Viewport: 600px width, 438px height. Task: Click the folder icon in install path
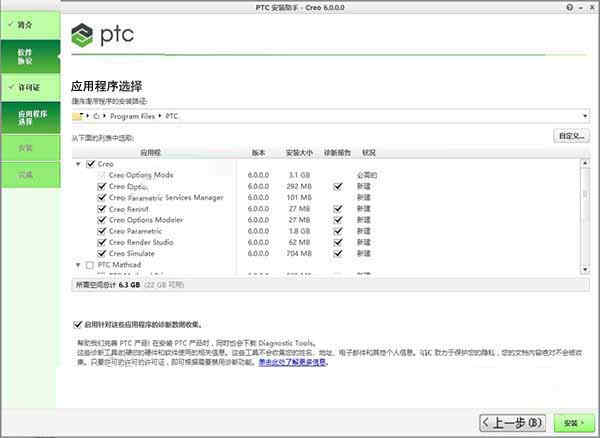[x=77, y=116]
